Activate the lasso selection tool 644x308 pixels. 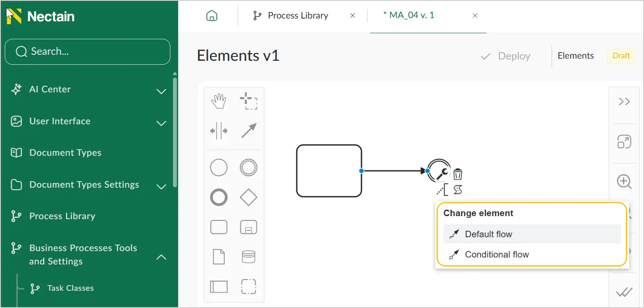click(x=248, y=102)
